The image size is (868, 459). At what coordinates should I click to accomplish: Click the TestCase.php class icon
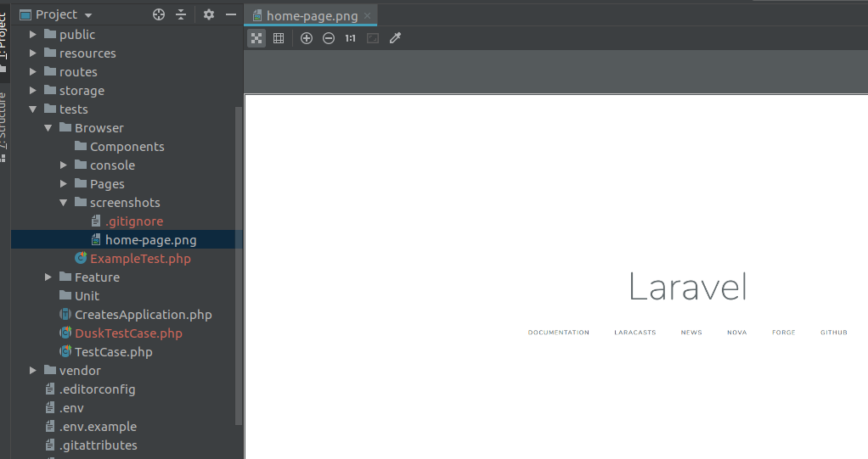[x=65, y=351]
